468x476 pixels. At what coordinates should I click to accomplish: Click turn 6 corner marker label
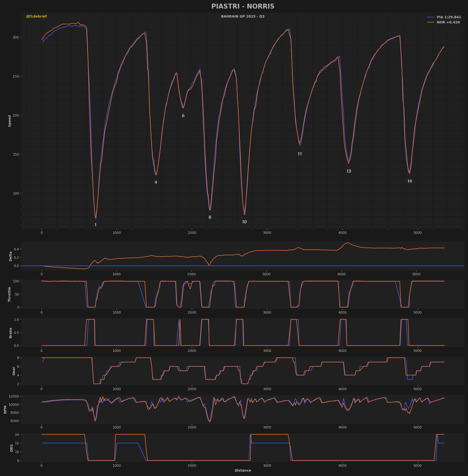tap(183, 116)
